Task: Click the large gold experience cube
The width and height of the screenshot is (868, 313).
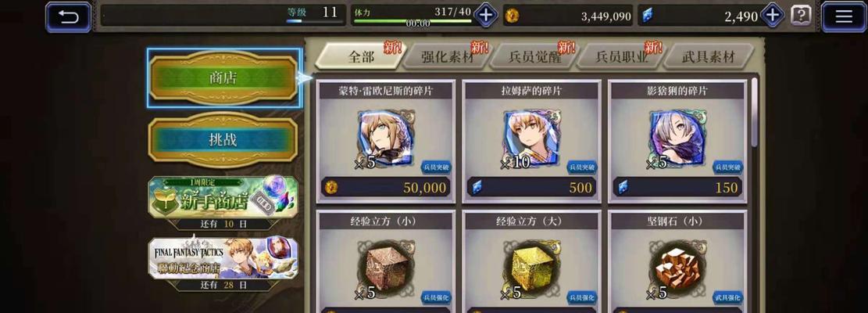Action: point(531,268)
